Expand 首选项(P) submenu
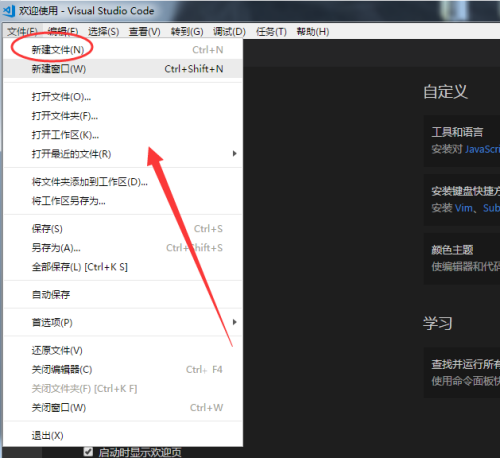 [123, 322]
